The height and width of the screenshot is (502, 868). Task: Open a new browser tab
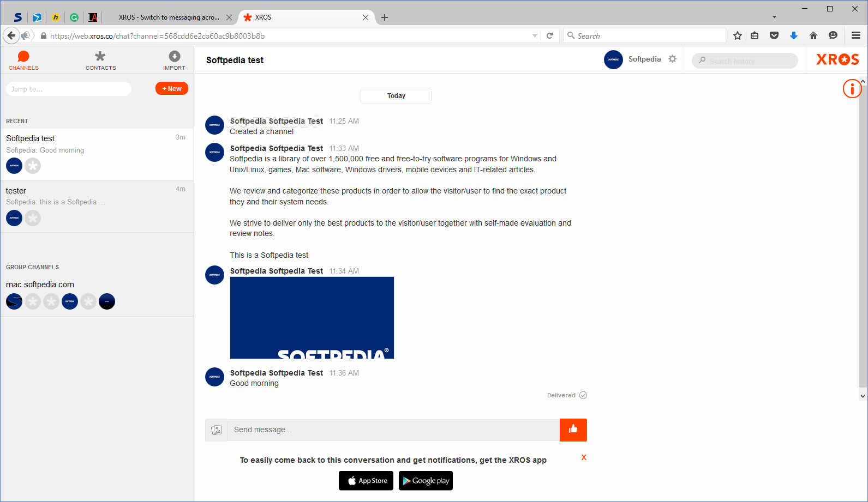click(x=385, y=17)
